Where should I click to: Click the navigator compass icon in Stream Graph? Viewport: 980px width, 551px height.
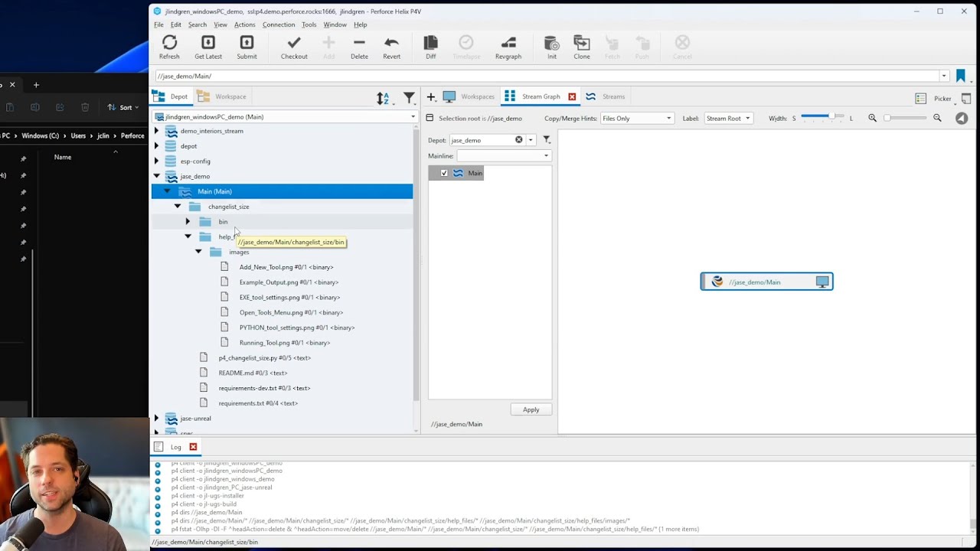point(962,118)
